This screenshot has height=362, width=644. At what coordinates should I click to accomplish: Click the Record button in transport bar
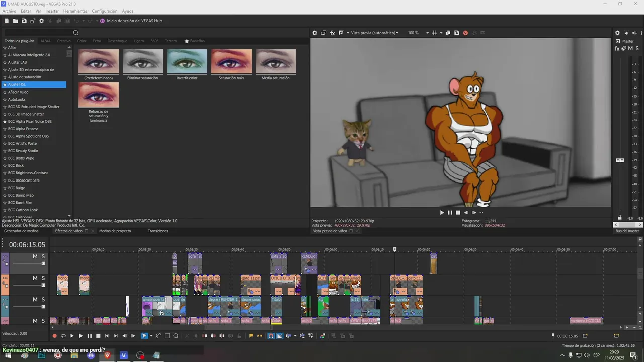pyautogui.click(x=55, y=336)
